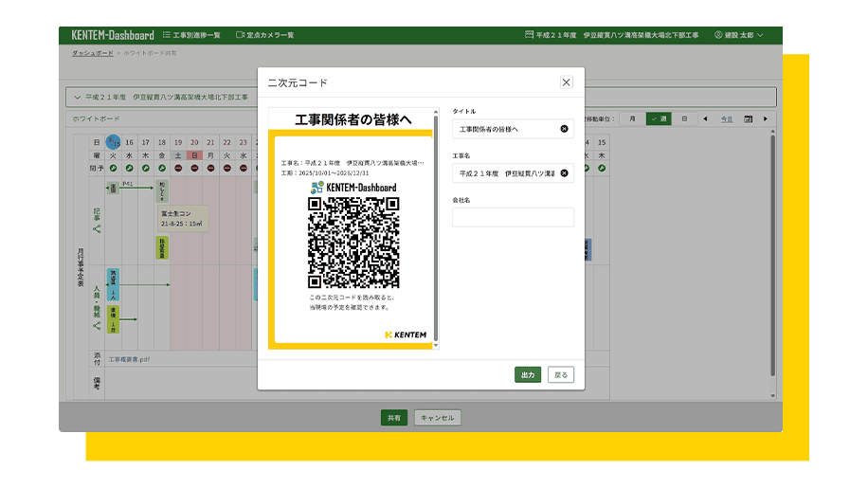This screenshot has width=868, height=488.
Task: Click the share icon under 人員・機械
Action: (97, 326)
